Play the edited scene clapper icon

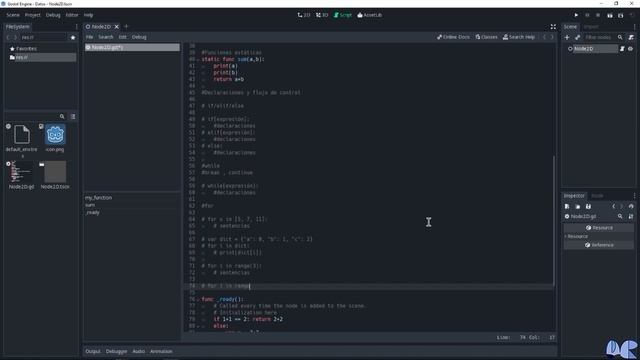(609, 15)
